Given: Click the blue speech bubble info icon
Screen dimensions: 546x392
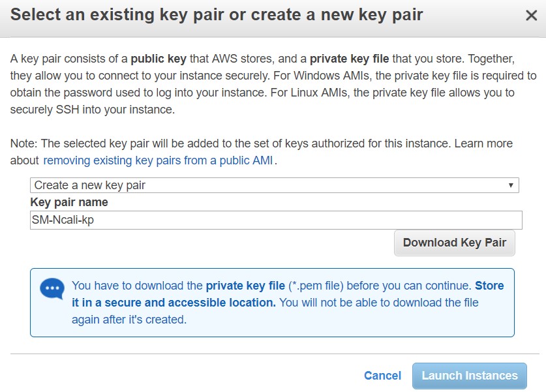Looking at the screenshot, I should click(52, 288).
